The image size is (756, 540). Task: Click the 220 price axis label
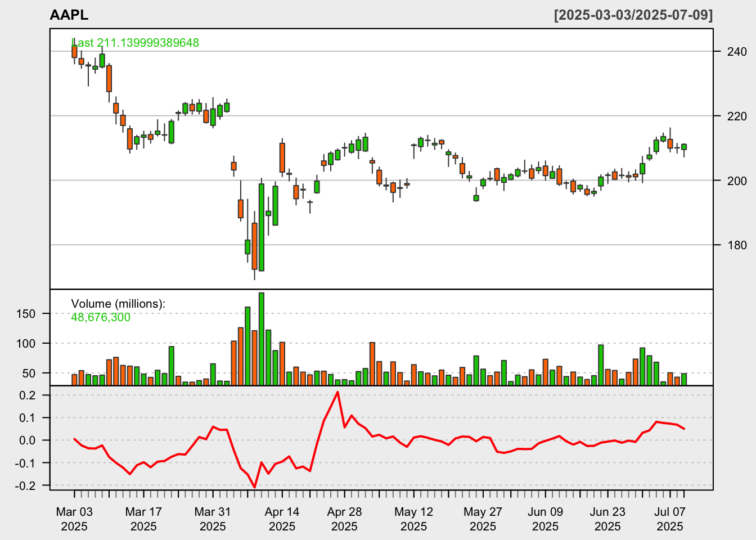[x=737, y=116]
